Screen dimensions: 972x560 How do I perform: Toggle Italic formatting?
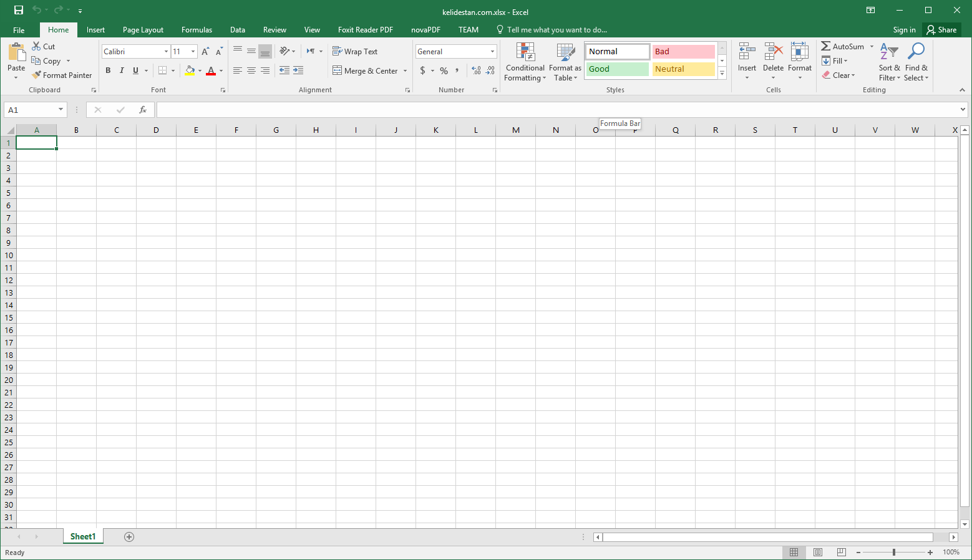122,70
